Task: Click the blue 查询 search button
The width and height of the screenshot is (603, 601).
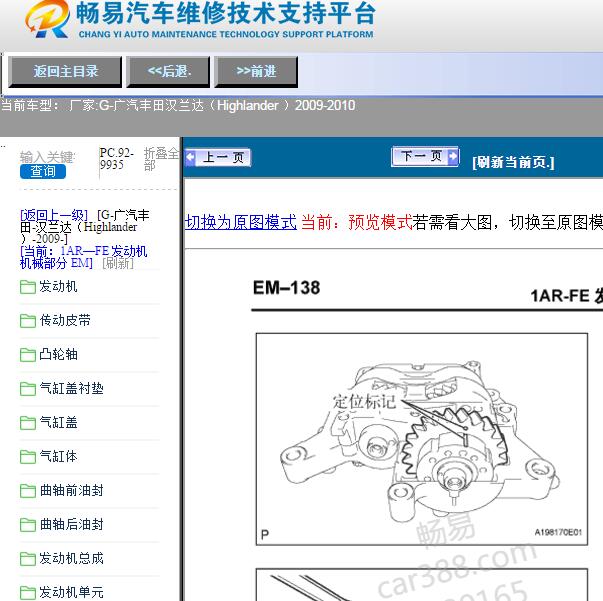Action: click(43, 171)
